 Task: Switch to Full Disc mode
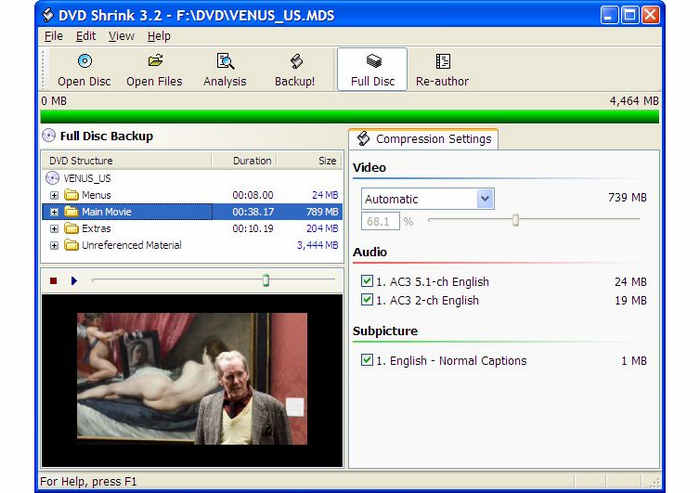[372, 69]
